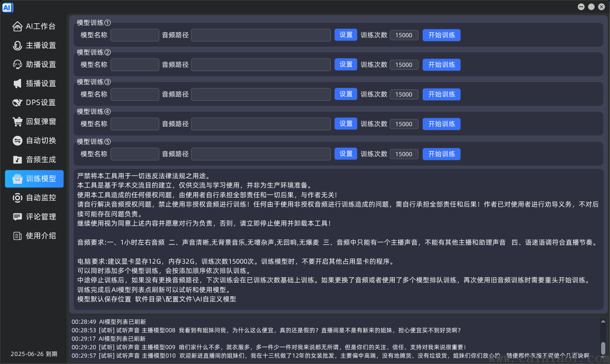610x364 pixels.
Task: Click 设置 for 模型训练④
Action: (x=346, y=124)
